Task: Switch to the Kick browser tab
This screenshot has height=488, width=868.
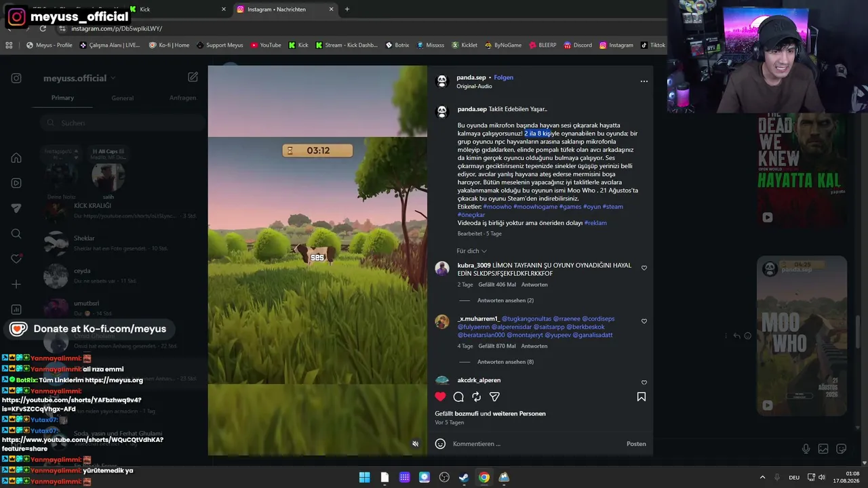Action: (x=176, y=9)
